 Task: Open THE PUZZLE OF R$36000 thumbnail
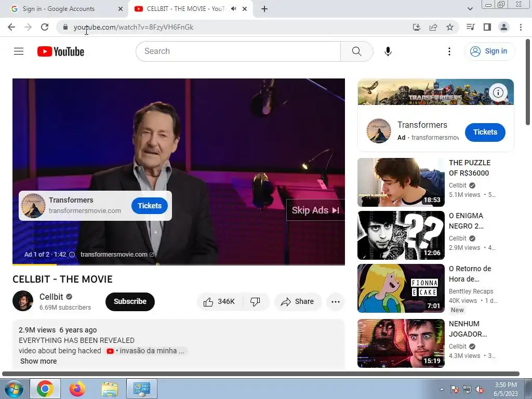click(401, 182)
